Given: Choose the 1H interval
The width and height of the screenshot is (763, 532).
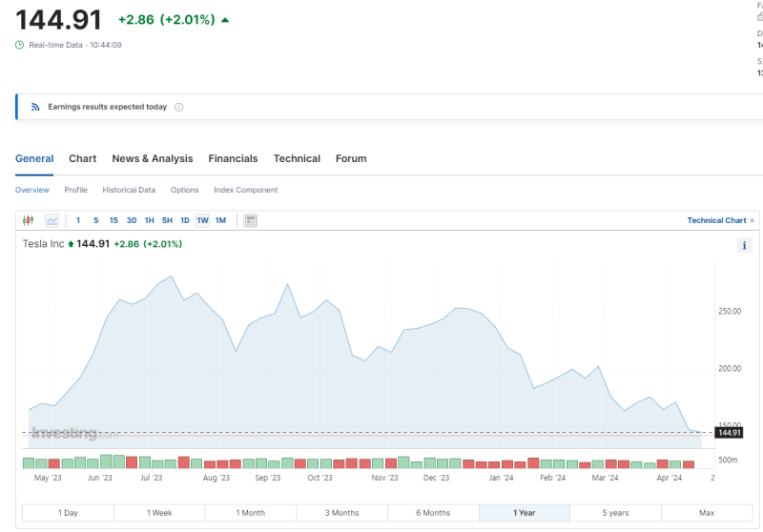Looking at the screenshot, I should click(x=150, y=220).
